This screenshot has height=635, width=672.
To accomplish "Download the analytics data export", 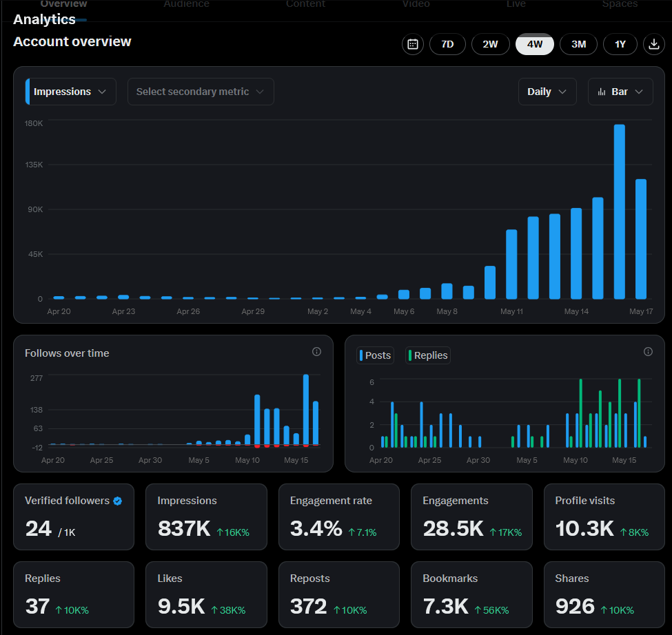I will [653, 44].
